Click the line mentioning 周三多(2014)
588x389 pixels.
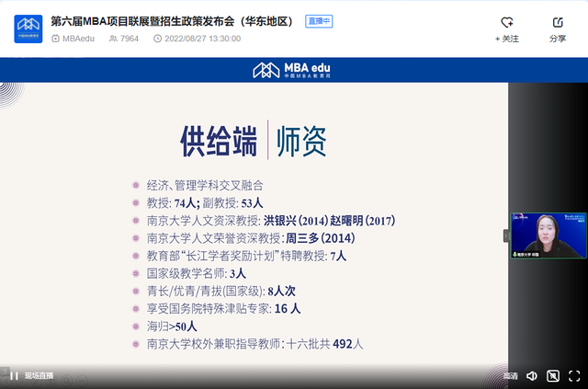pyautogui.click(x=251, y=238)
